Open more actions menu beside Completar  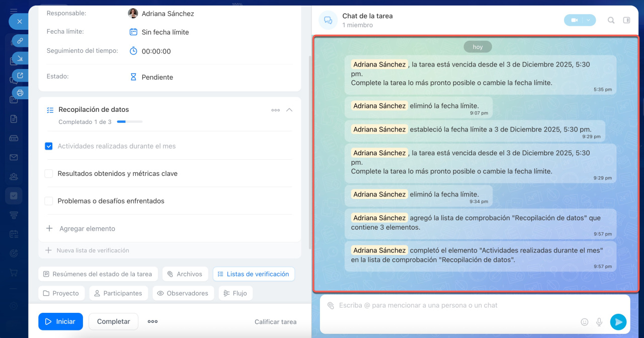(152, 321)
